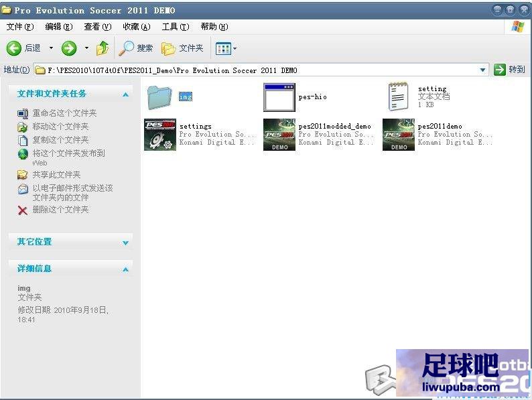Click 共享此文件夹 share link

[x=56, y=175]
